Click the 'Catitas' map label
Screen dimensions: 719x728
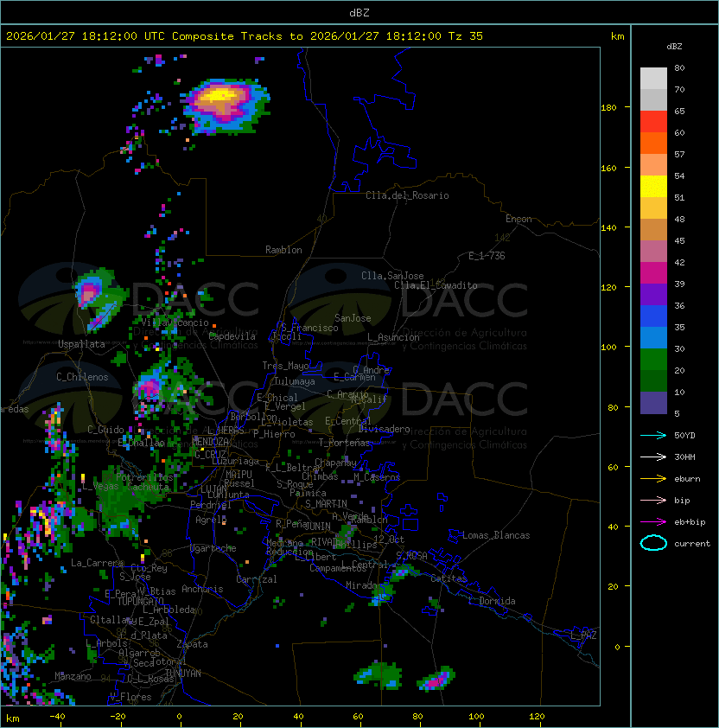(x=449, y=578)
